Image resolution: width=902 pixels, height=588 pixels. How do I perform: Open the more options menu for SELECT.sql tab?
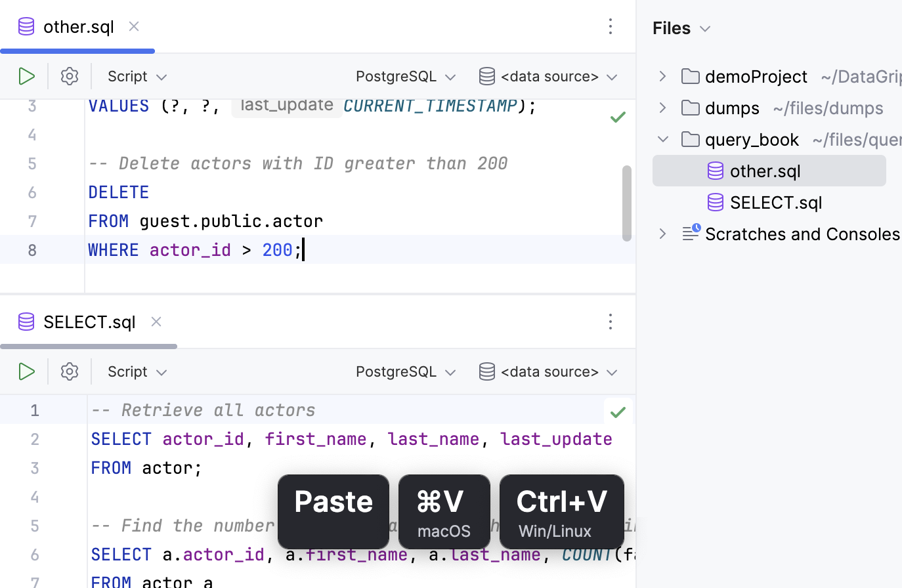coord(611,322)
